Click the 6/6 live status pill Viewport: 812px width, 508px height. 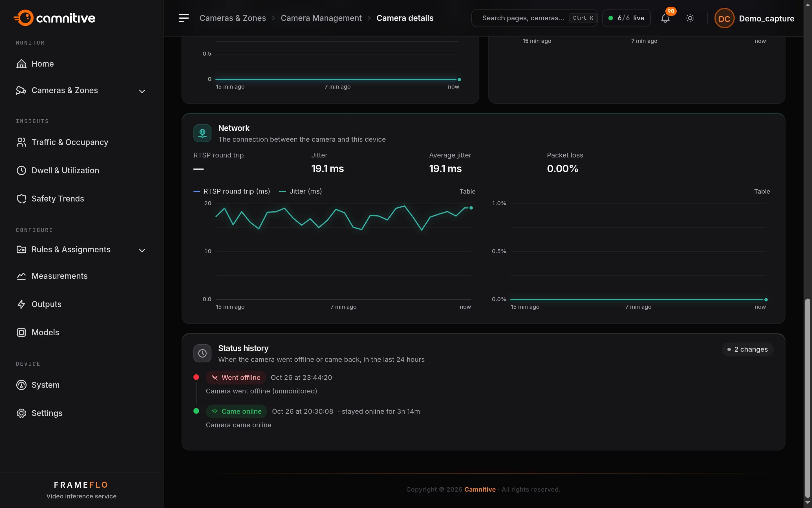click(626, 18)
